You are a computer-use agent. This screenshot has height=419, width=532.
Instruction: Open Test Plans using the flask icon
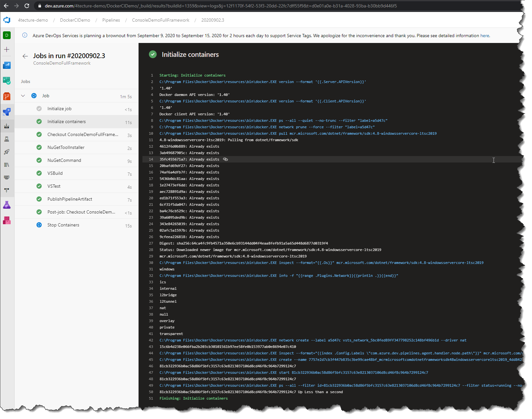coord(7,204)
